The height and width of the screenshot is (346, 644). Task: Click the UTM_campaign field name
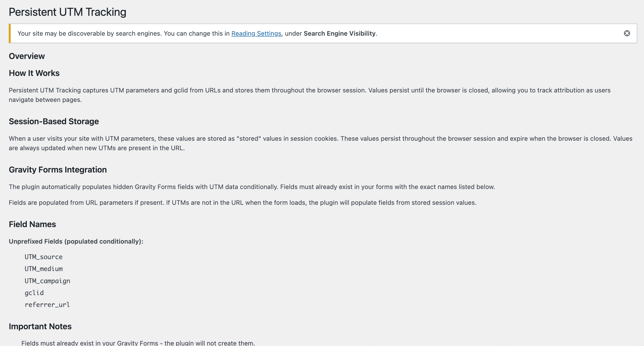(x=47, y=281)
